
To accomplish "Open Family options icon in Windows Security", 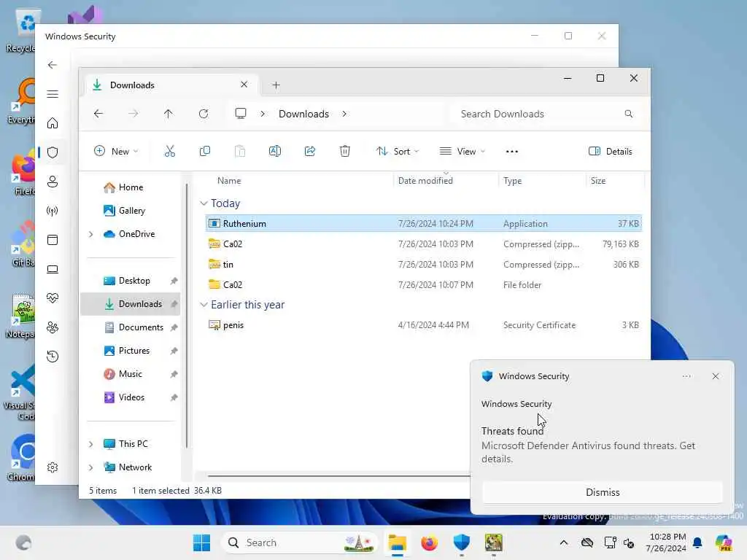I will 53,327.
